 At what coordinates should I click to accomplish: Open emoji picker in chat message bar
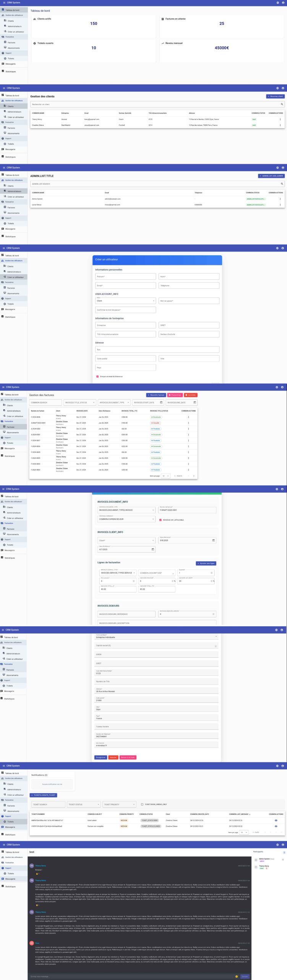point(237,976)
